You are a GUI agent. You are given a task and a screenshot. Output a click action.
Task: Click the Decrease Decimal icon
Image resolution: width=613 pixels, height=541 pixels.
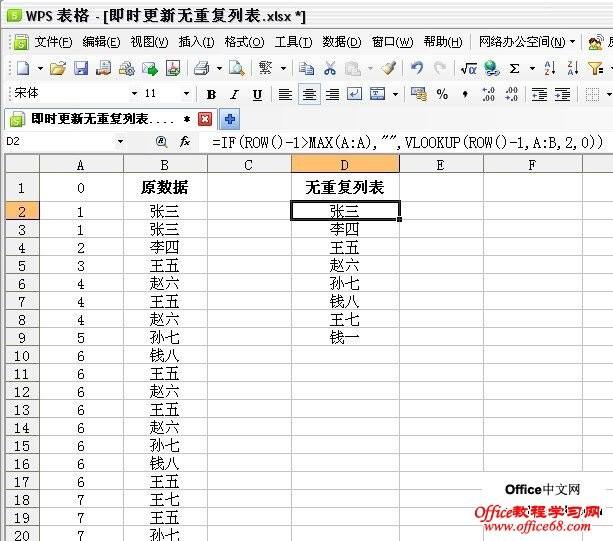(x=511, y=94)
